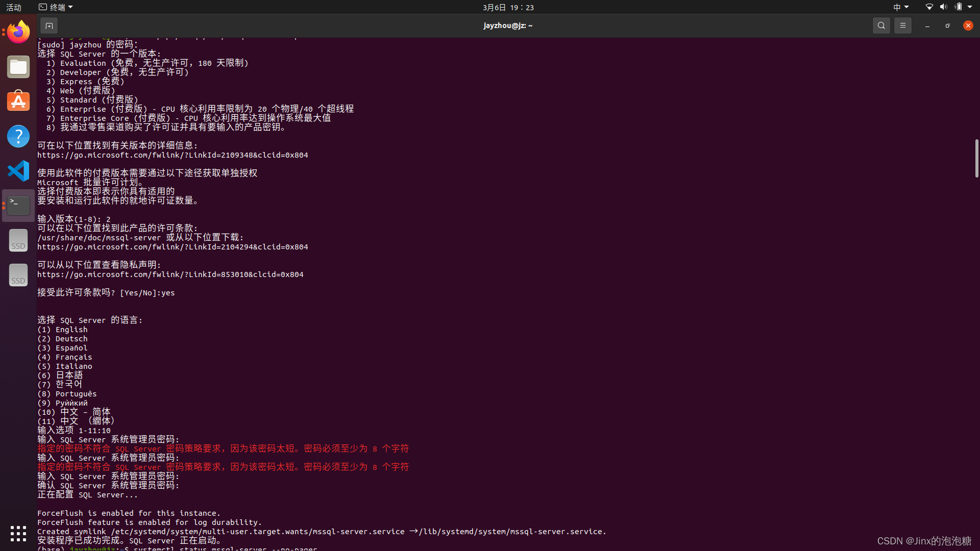
Task: Open the Activities overview
Action: tap(14, 7)
